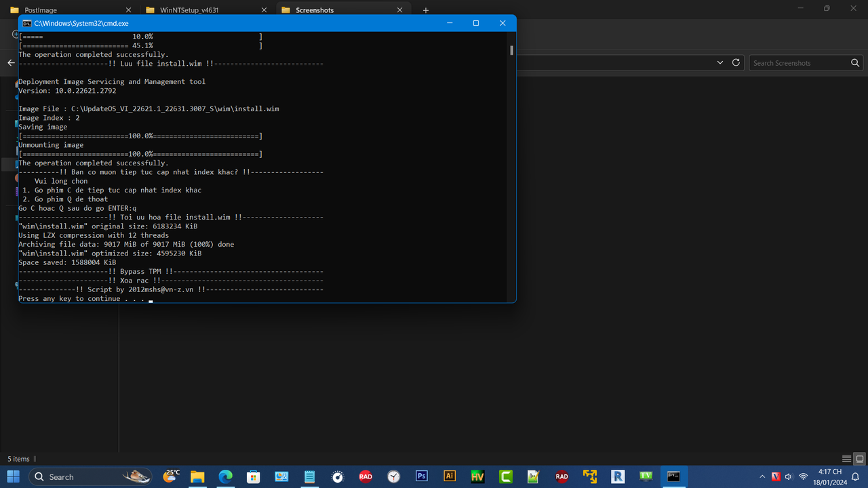The width and height of the screenshot is (868, 488).
Task: Click the Windows Start button
Action: click(13, 476)
